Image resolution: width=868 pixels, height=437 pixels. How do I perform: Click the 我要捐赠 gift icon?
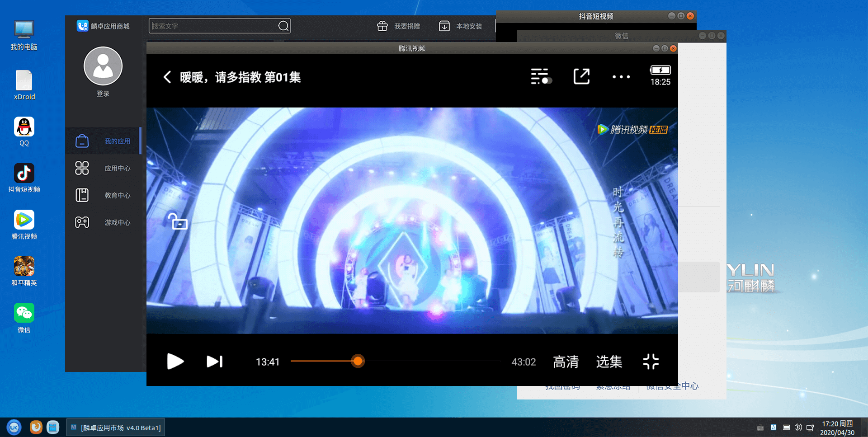coord(382,26)
